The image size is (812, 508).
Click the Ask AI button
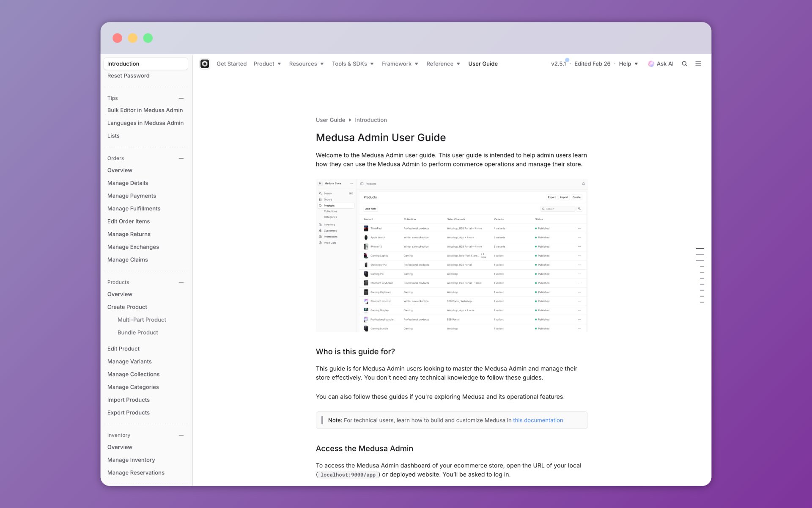click(661, 64)
